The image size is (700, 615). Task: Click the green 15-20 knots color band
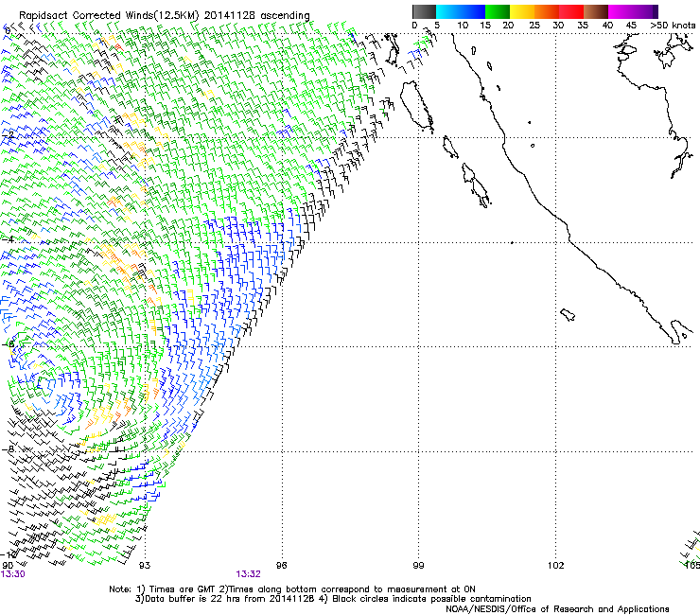(498, 11)
